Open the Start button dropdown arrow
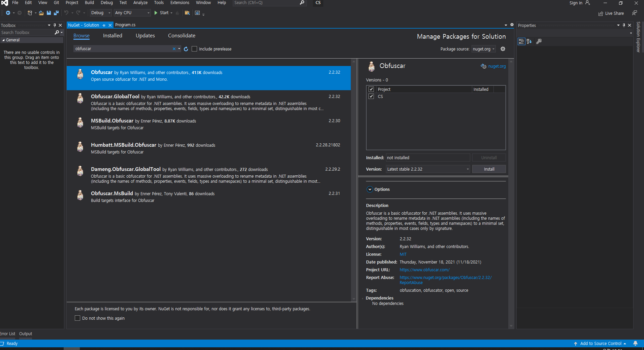Viewport: 644px width, 350px height. pos(171,13)
